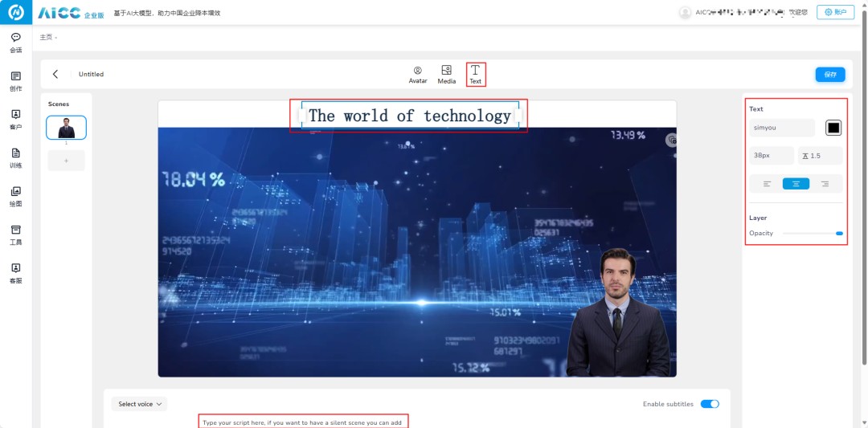This screenshot has width=868, height=428.
Task: Open the 客服 support sidebar item
Action: click(16, 273)
